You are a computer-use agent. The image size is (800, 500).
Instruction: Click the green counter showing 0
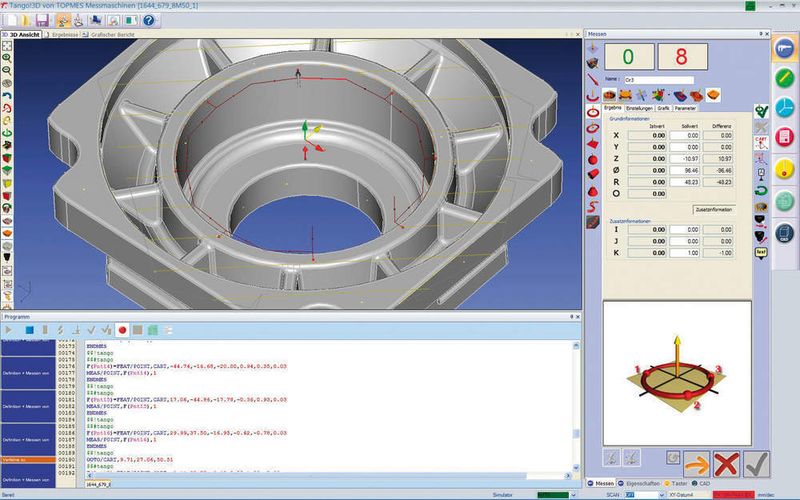(x=629, y=57)
